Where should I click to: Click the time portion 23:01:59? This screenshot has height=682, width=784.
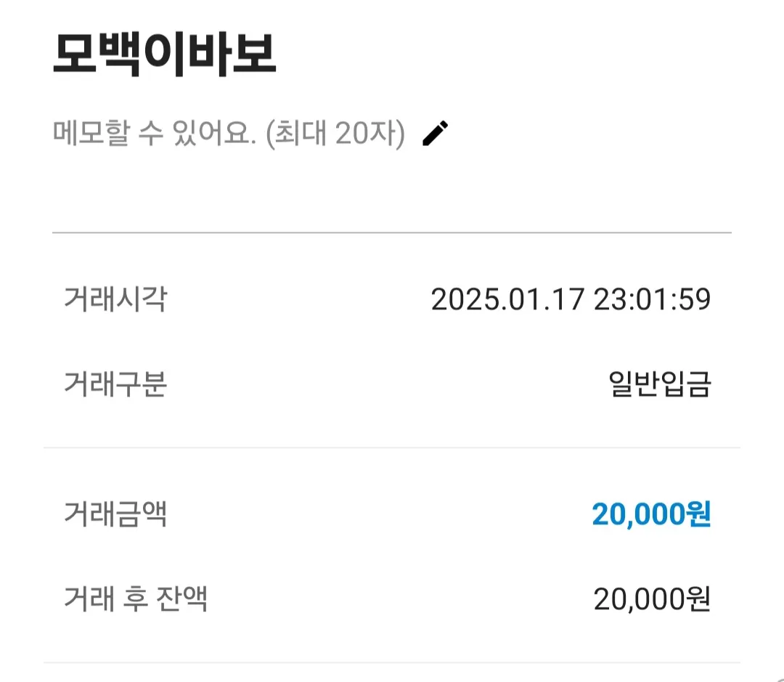point(652,299)
